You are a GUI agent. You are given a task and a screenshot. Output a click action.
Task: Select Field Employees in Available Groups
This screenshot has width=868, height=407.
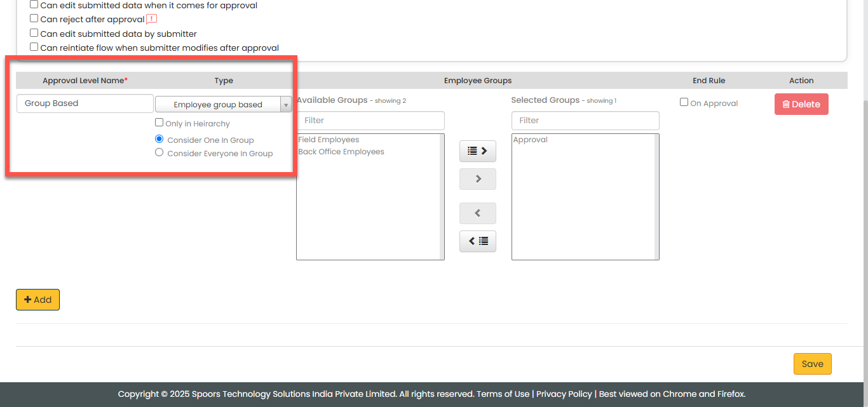click(329, 140)
